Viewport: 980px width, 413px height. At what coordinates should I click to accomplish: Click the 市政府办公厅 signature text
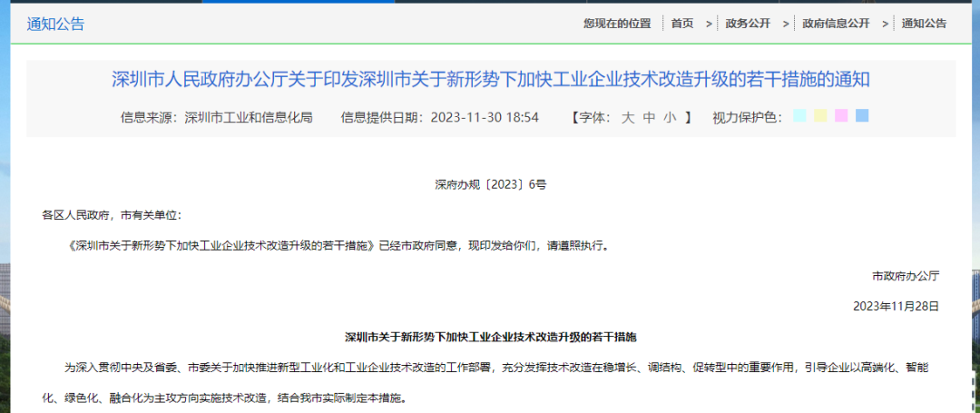(906, 276)
